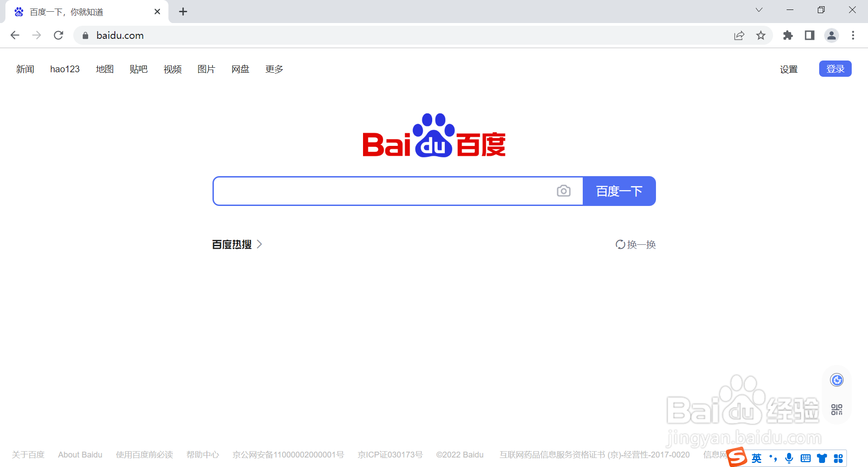Open Sogou soft keyboard icon
This screenshot has height=467, width=868.
[x=806, y=458]
